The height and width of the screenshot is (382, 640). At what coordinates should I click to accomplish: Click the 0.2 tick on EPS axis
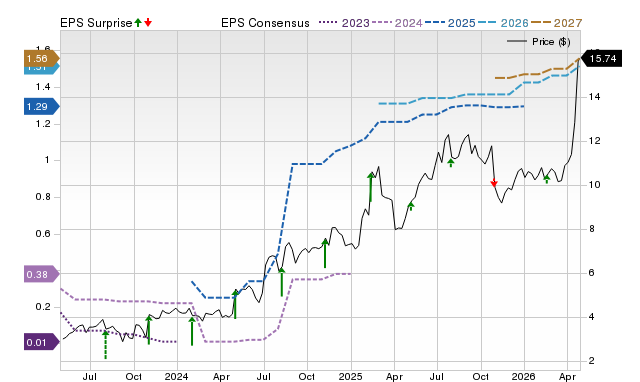pyautogui.click(x=43, y=307)
